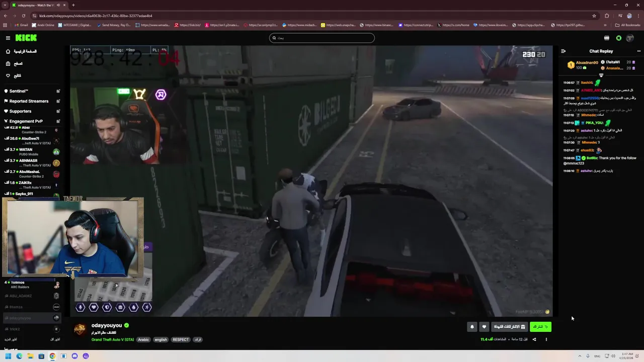Screen dimensions: 644x362
Task: Follow channel with heart button
Action: (x=484, y=327)
